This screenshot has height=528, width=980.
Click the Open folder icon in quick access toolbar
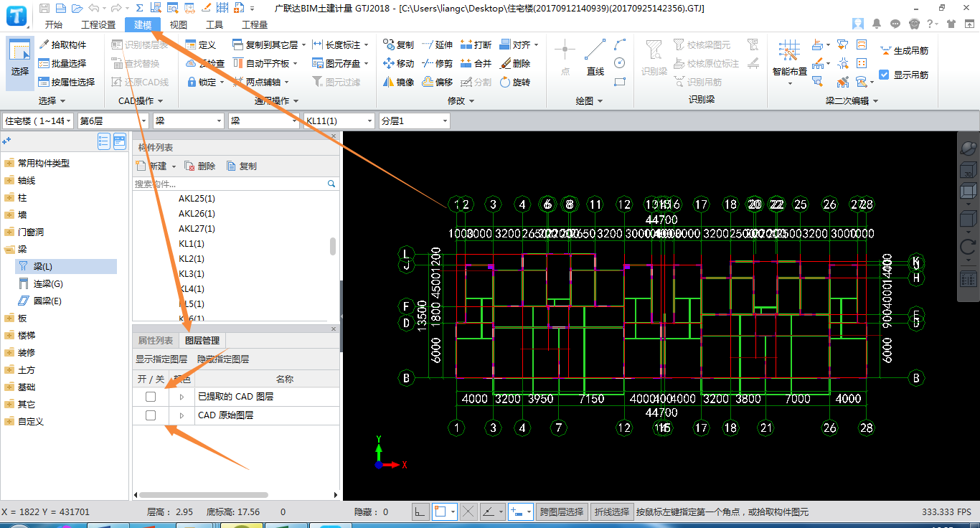pos(77,8)
